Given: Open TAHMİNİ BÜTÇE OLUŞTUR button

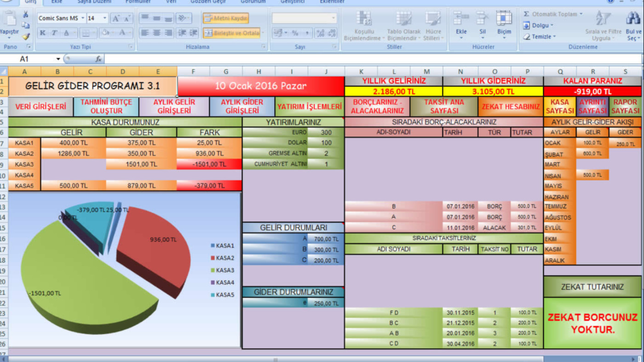Looking at the screenshot, I should tap(106, 107).
